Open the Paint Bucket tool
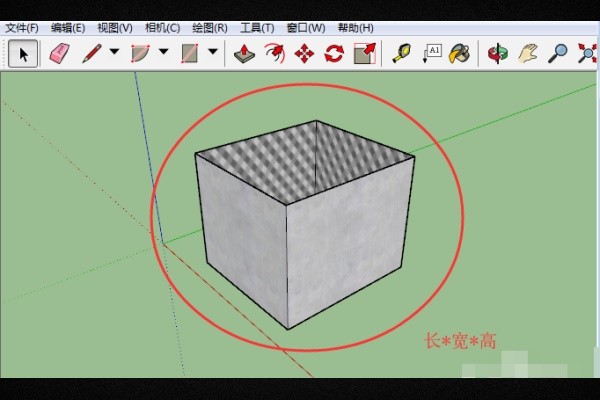Screen dimensions: 600x400 460,54
